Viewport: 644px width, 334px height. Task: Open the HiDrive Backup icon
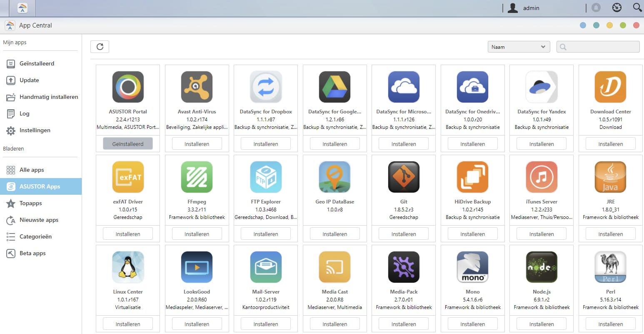point(473,177)
